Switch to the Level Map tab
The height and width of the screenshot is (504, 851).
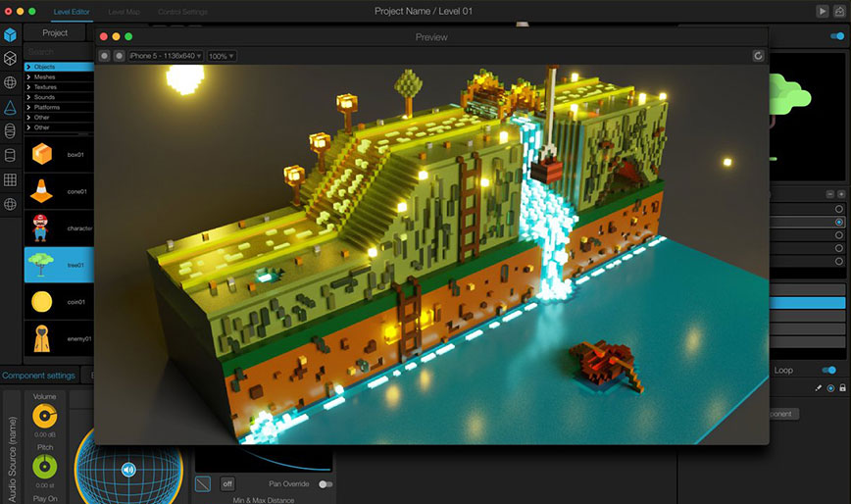click(x=124, y=12)
